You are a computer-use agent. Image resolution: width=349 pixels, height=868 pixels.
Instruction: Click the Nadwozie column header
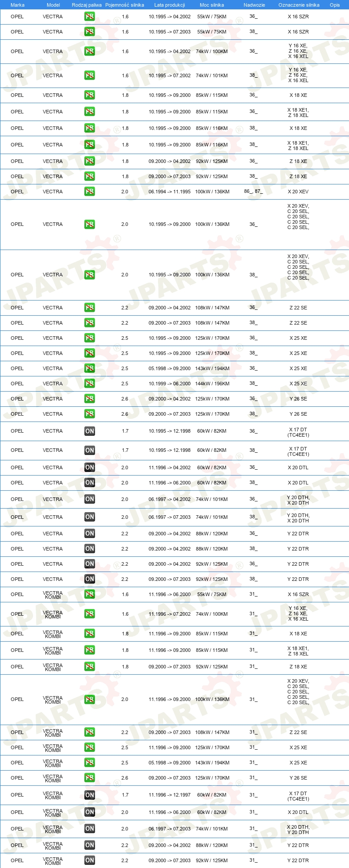[x=254, y=5]
